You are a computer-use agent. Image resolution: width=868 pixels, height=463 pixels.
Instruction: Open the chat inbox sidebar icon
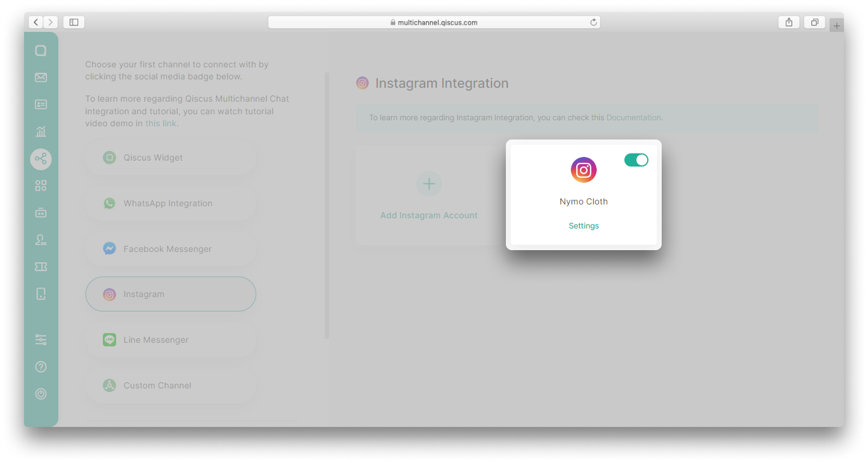tap(41, 51)
